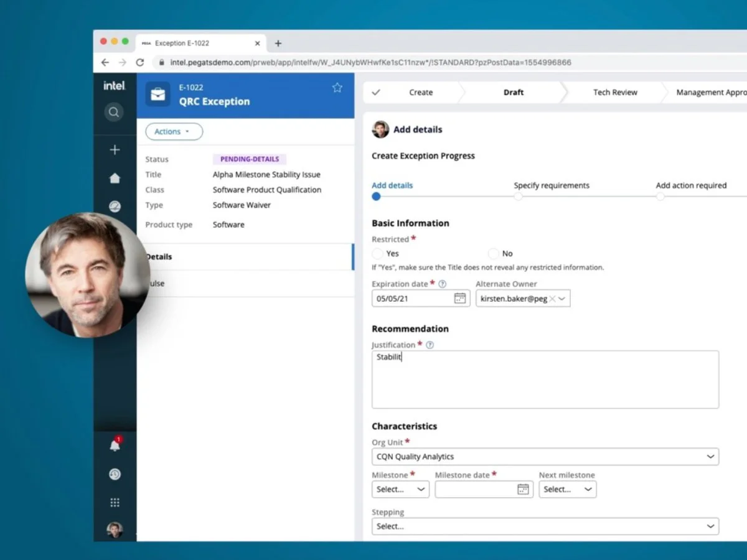Open search from the left sidebar

click(114, 112)
